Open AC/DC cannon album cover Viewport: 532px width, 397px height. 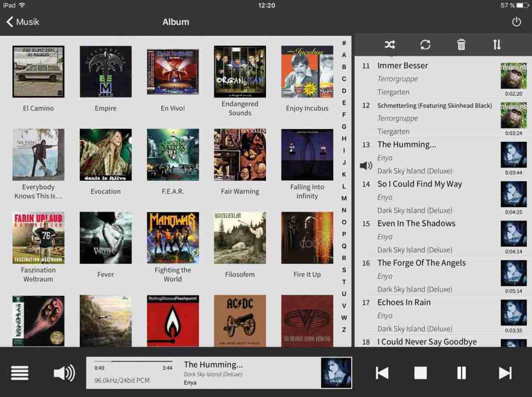coord(240,321)
